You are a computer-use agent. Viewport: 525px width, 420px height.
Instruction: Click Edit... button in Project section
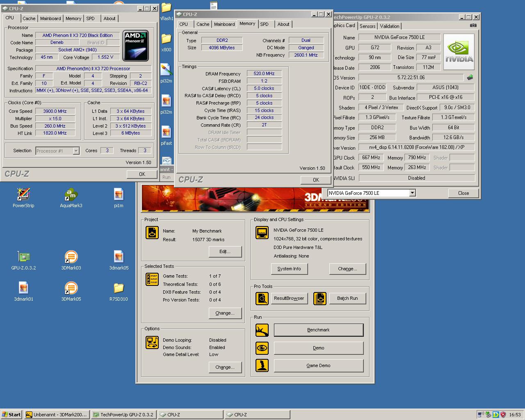pyautogui.click(x=225, y=251)
